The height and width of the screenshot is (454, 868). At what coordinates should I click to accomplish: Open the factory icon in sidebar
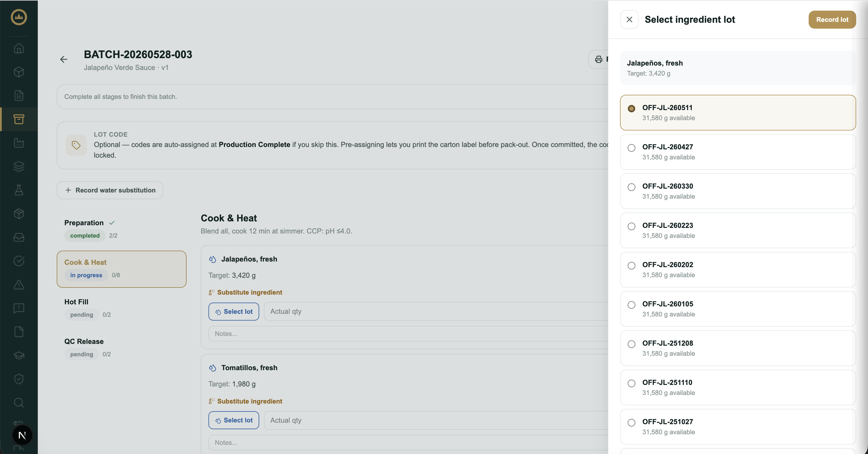tap(19, 143)
